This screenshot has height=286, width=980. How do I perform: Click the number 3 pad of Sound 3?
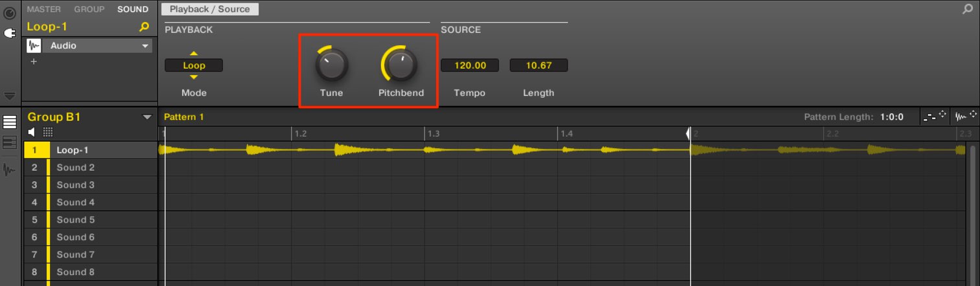34,185
